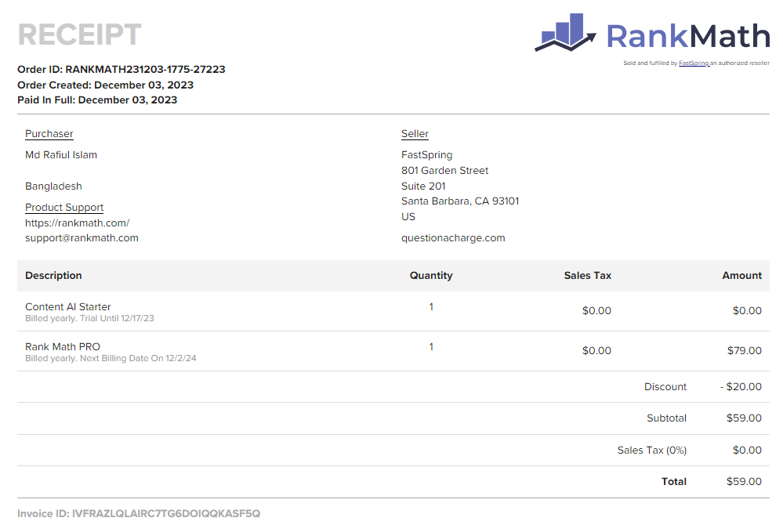Click the bold Total label
Screen dimensions: 783x532
[x=674, y=482]
